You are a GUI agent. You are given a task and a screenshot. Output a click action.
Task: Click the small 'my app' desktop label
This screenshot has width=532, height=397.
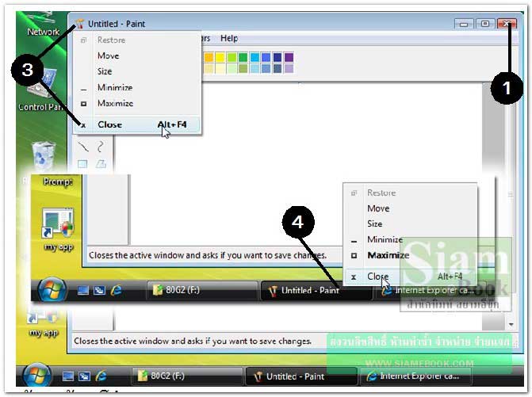point(44,333)
